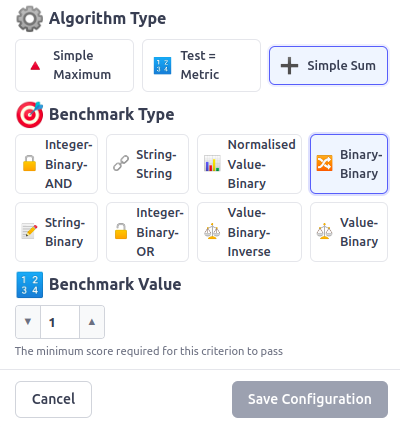Select the Simple Sum algorithm type
Image resolution: width=400 pixels, height=427 pixels.
coord(328,65)
